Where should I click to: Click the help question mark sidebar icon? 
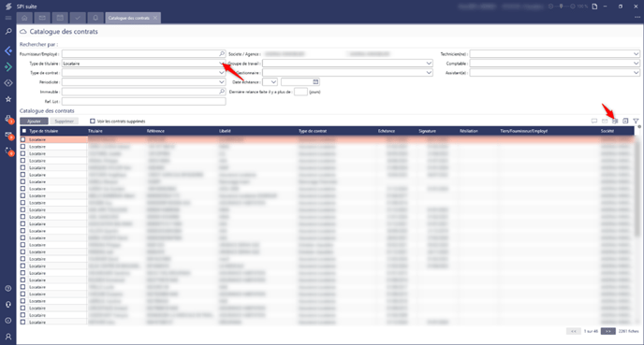8,288
